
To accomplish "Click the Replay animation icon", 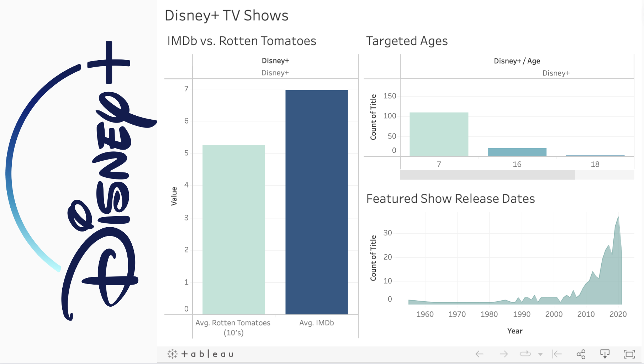I will click(x=525, y=354).
